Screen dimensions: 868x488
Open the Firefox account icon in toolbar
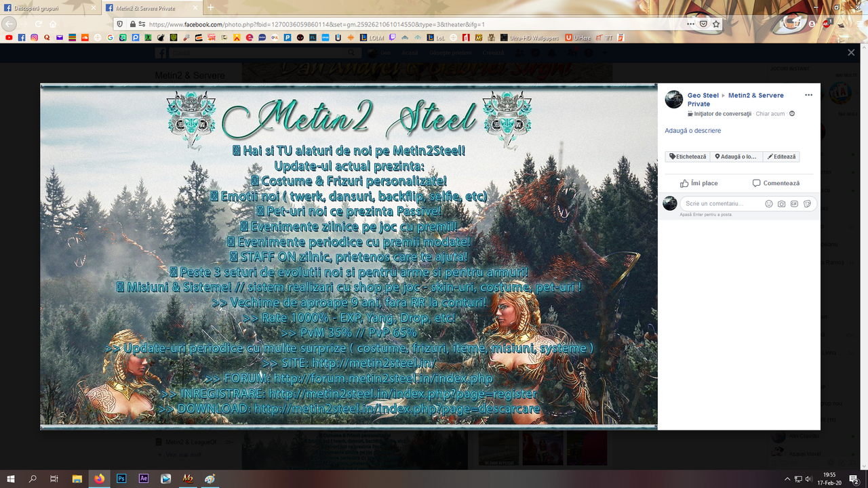tap(812, 24)
